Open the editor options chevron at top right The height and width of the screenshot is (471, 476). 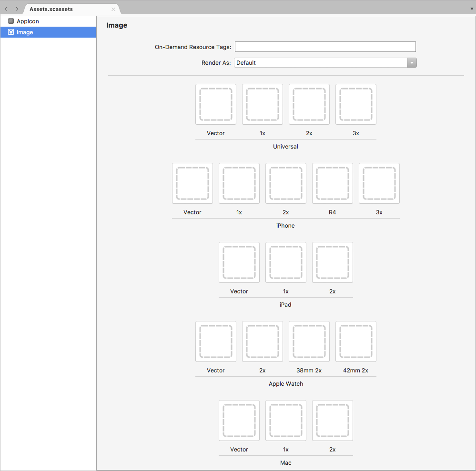click(471, 9)
